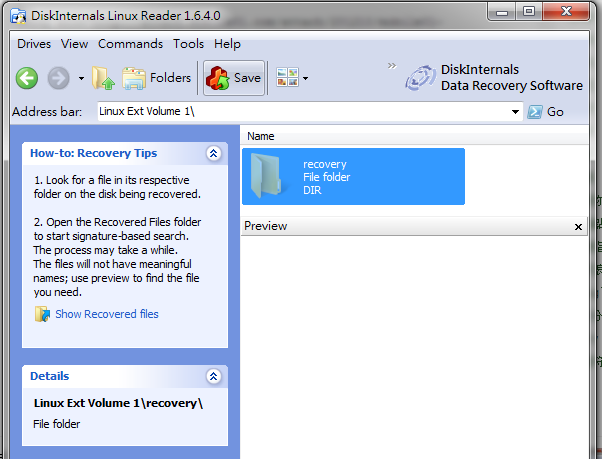This screenshot has height=459, width=602.
Task: Click the view mode thumbnails icon
Action: 287,78
